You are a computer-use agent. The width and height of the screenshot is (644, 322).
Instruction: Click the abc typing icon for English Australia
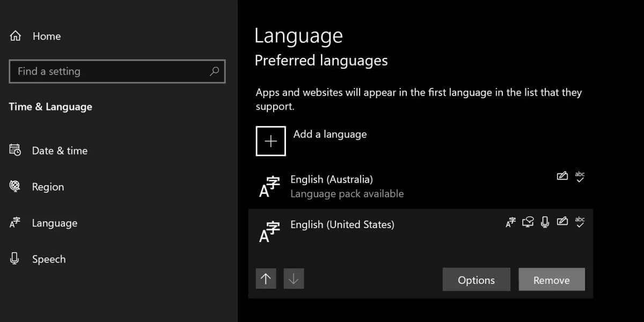[x=580, y=177]
